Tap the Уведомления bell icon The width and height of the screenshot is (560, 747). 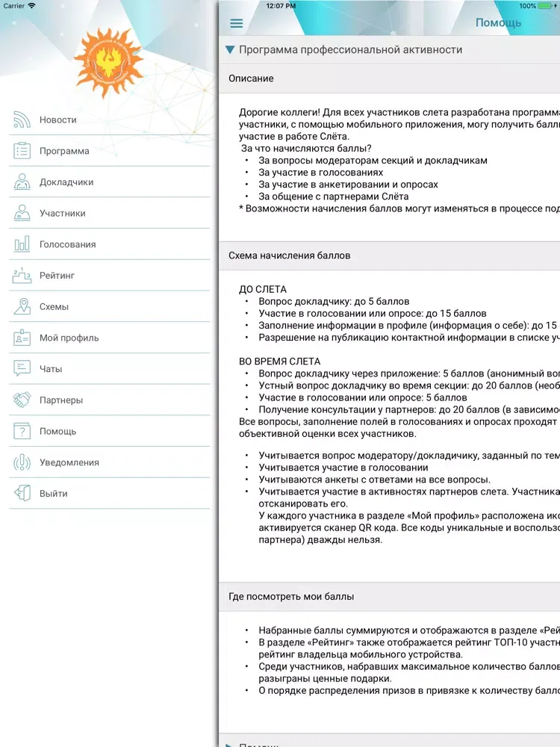(x=22, y=462)
